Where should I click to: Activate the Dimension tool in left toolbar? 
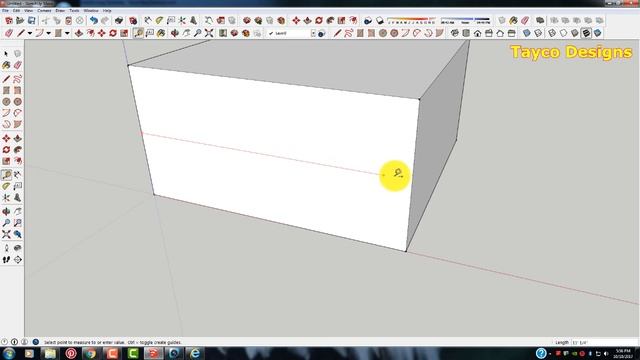(x=17, y=175)
